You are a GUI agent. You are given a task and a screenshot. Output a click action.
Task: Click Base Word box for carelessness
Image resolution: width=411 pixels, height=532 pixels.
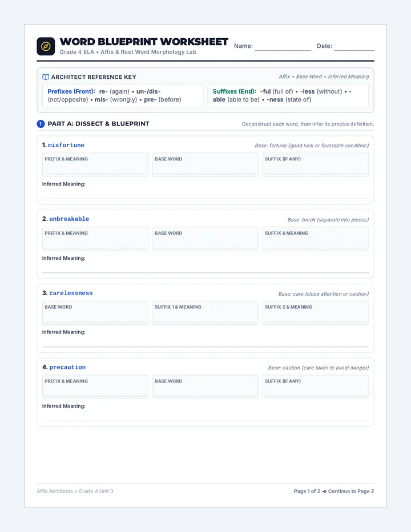[x=95, y=312]
